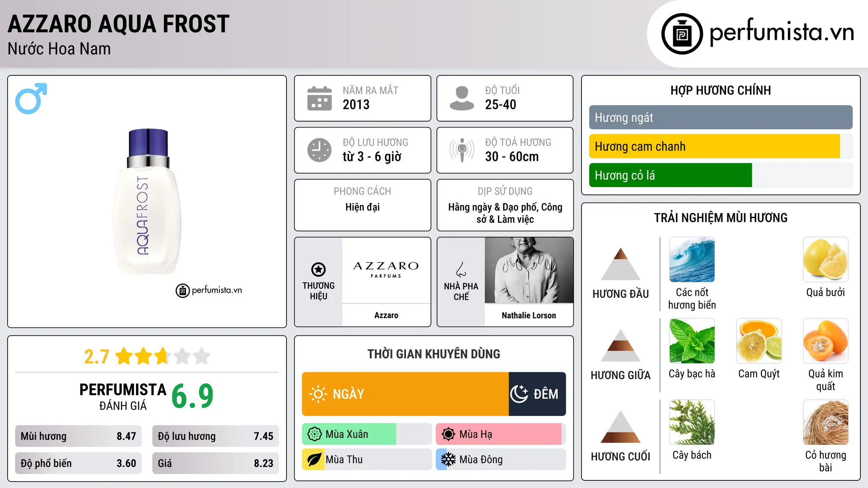The width and height of the screenshot is (868, 488).
Task: Click the TRẢI NGHIỆM MÙI HƯƠNG heading
Action: [721, 218]
